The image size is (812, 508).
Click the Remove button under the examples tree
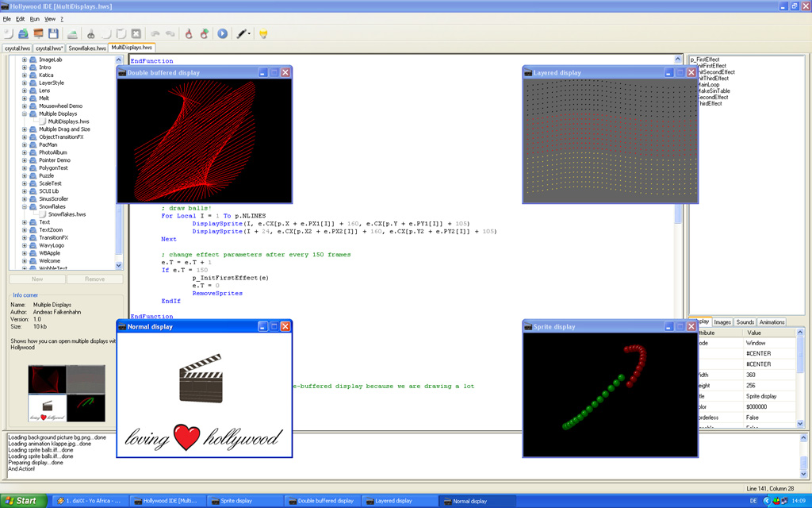[95, 279]
